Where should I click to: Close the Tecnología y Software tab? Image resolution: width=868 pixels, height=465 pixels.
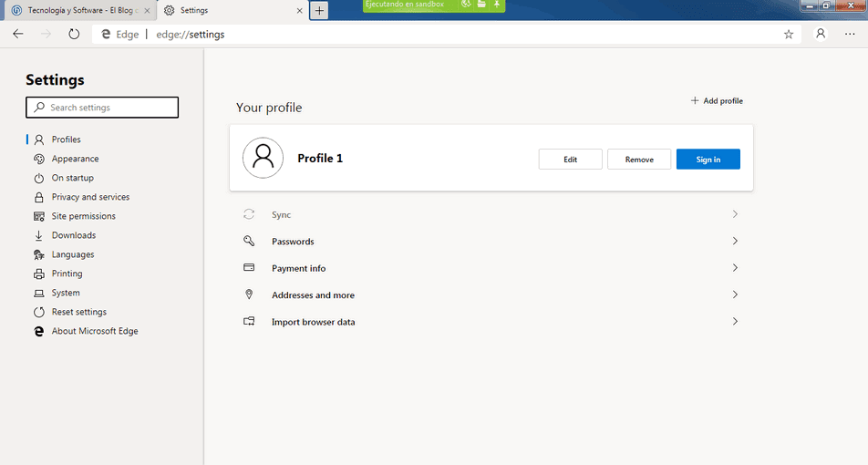(148, 11)
